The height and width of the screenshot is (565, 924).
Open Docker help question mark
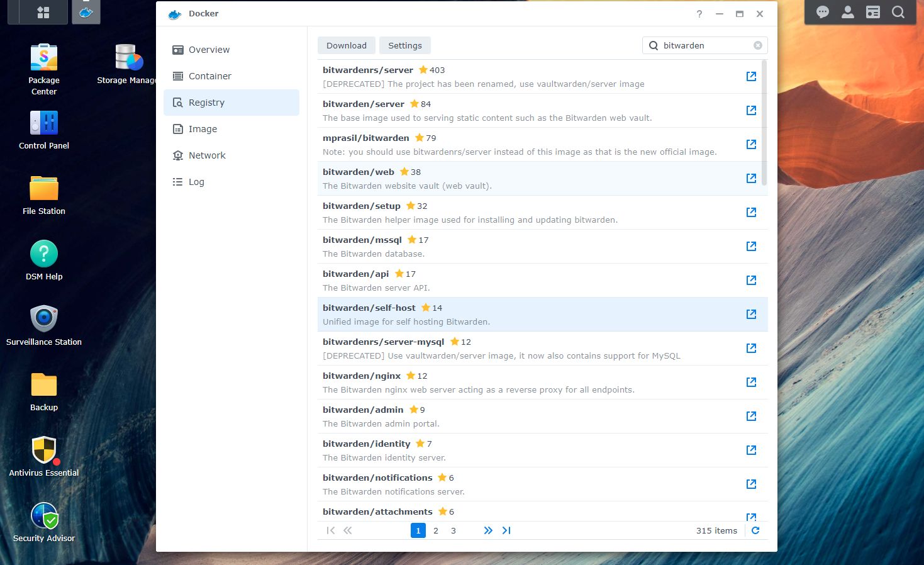(699, 14)
